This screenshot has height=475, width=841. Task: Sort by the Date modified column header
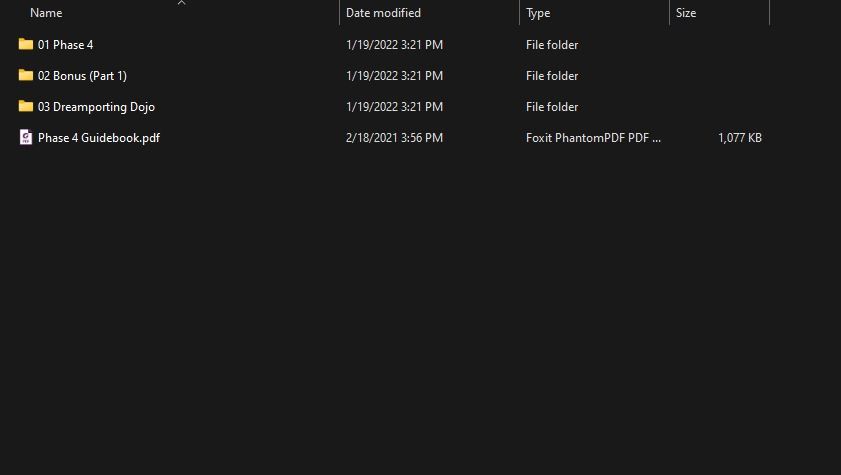[383, 13]
